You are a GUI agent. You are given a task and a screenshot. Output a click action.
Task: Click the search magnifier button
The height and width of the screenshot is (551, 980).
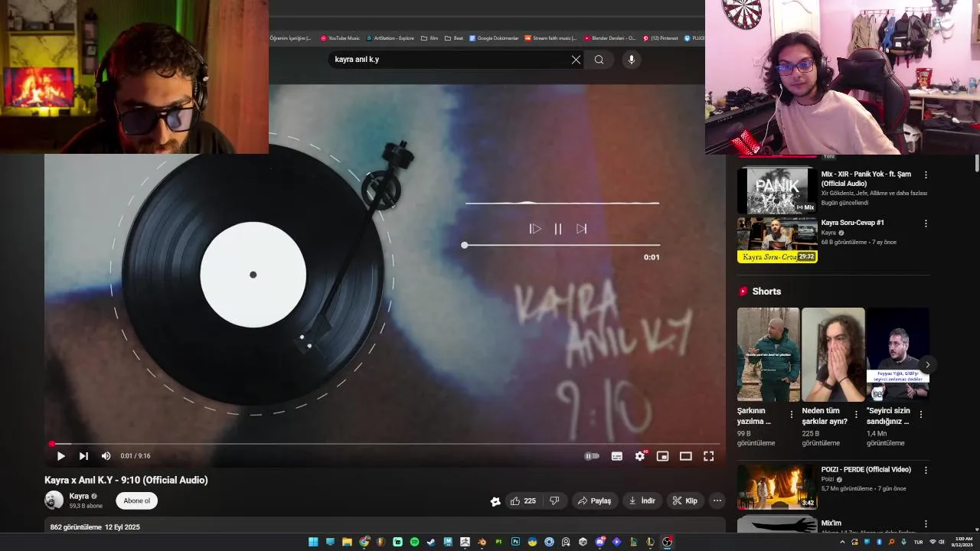pos(599,60)
